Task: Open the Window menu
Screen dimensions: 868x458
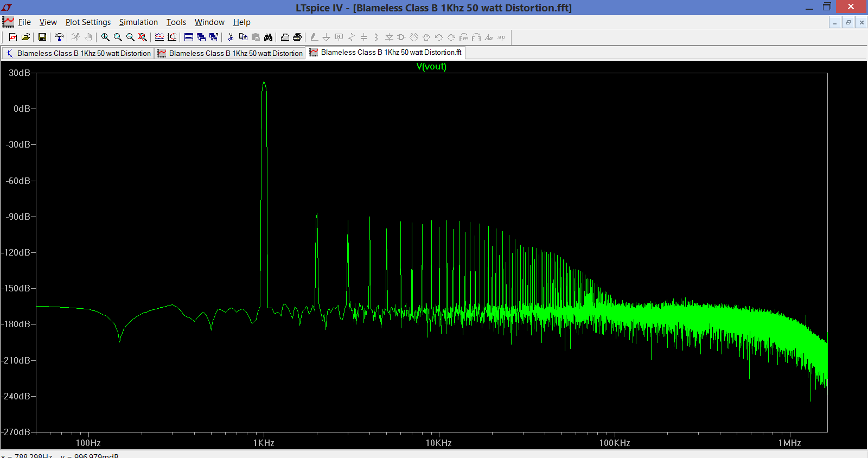Action: [x=209, y=22]
